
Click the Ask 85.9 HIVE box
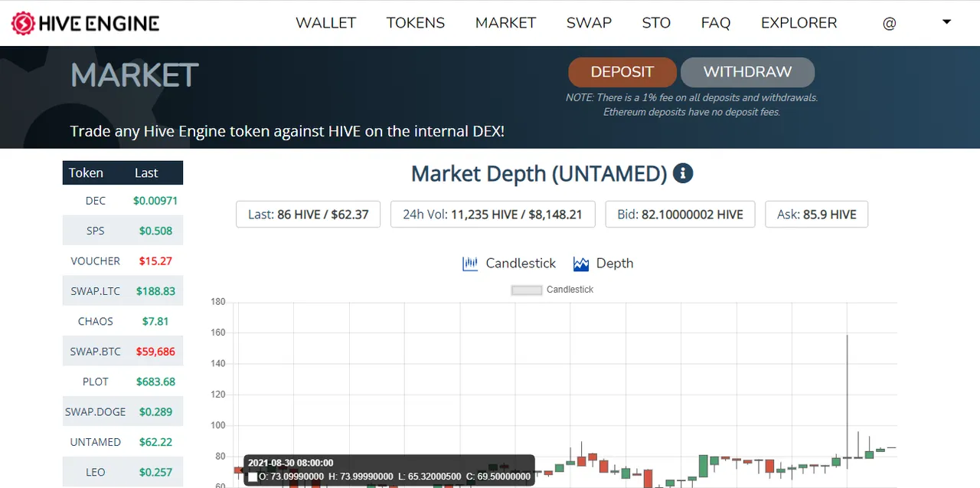[816, 215]
